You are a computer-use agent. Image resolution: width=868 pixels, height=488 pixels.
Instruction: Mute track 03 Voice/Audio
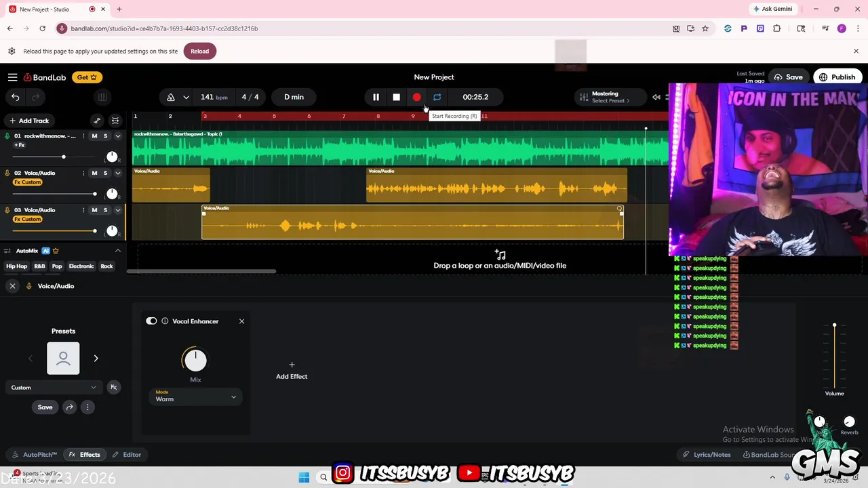(94, 210)
